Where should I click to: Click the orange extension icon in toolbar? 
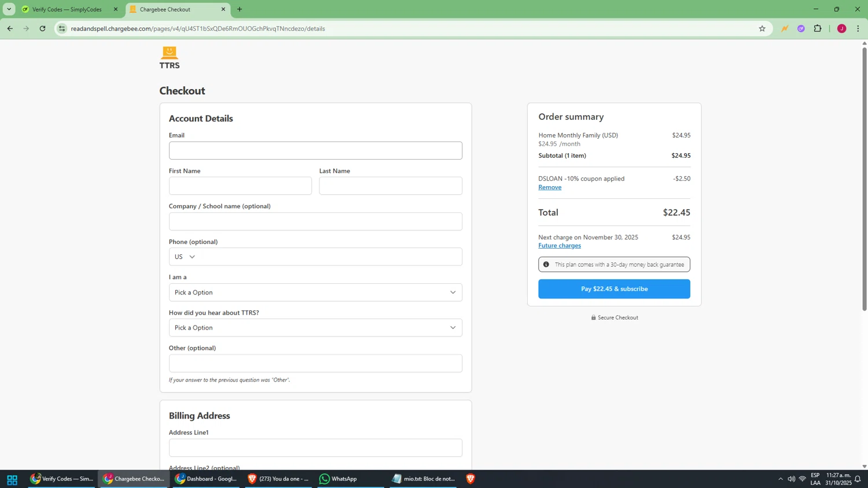tap(785, 28)
